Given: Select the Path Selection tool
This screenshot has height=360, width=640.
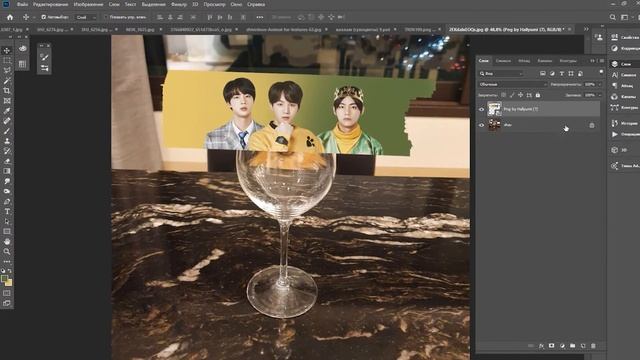Looking at the screenshot, I should click(x=7, y=222).
